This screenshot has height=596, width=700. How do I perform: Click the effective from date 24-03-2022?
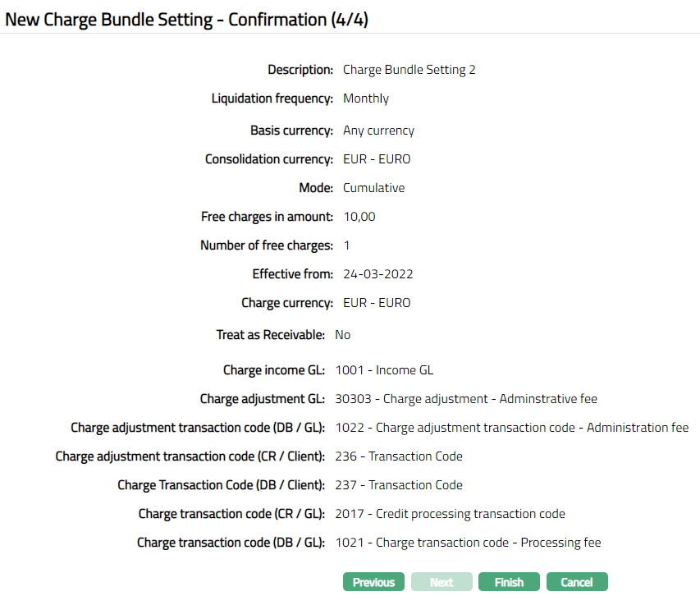[377, 274]
